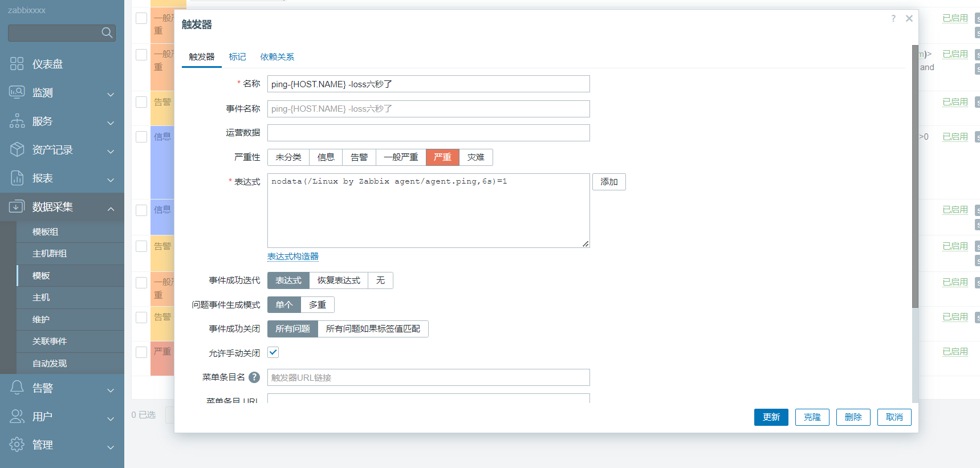Click the first 已启用 status link
980x468 pixels.
pos(955,18)
